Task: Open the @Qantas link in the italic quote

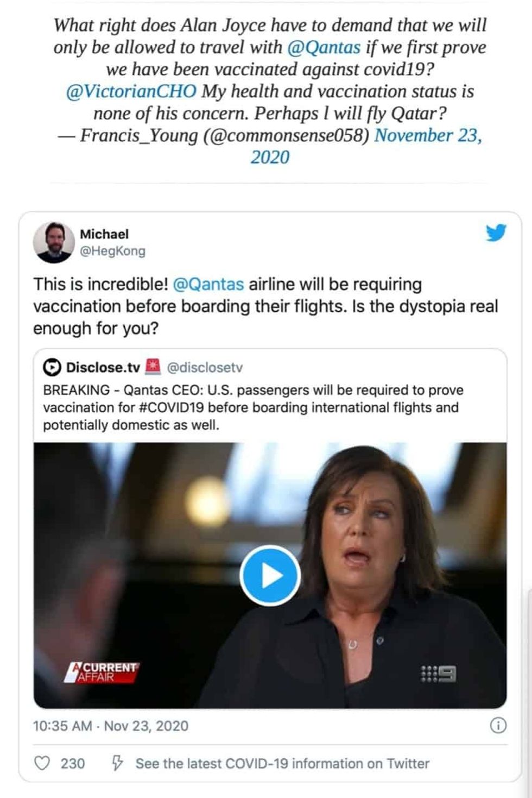Action: [324, 48]
